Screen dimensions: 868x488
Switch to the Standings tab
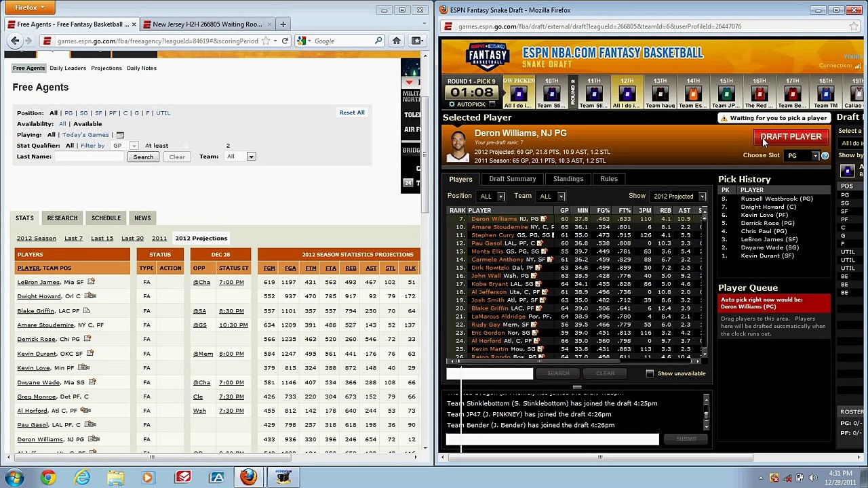(x=568, y=179)
